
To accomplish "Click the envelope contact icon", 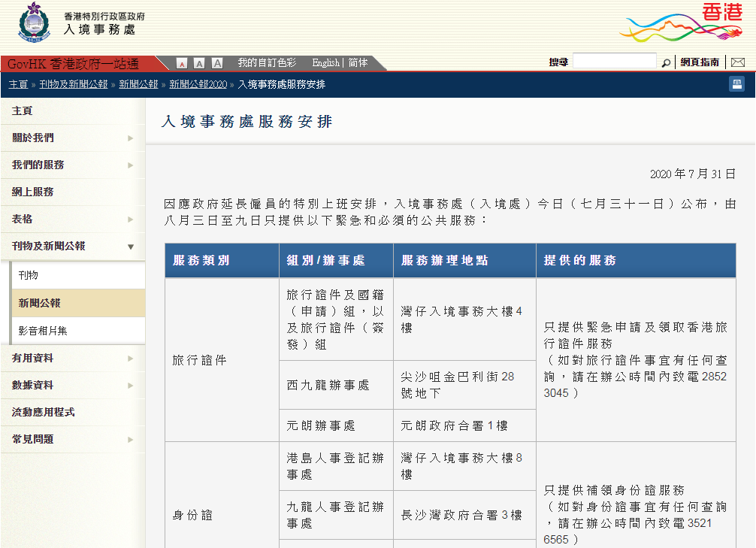I will pyautogui.click(x=737, y=62).
